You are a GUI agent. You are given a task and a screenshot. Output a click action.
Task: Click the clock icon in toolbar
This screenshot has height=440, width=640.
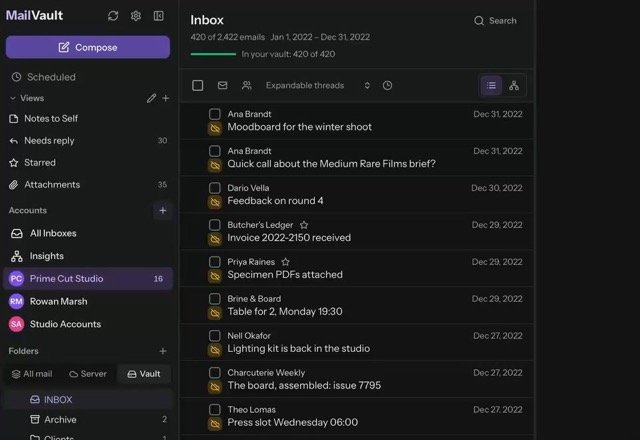point(387,85)
